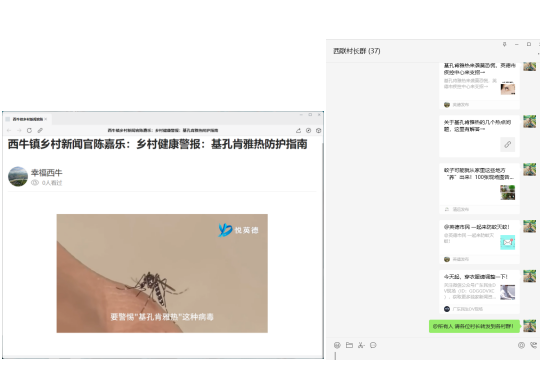Viewport: 547px width, 365px height.
Task: Open the link card with the chain icon
Action: 479,136
